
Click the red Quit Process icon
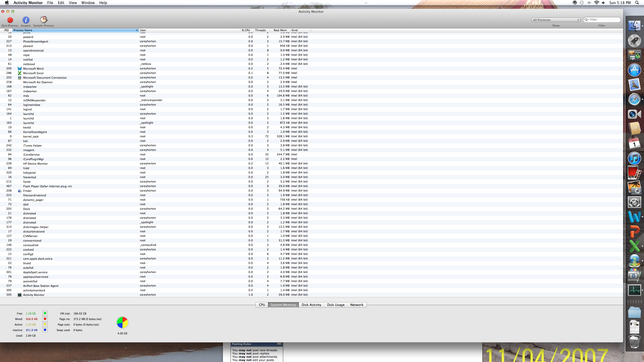click(10, 20)
